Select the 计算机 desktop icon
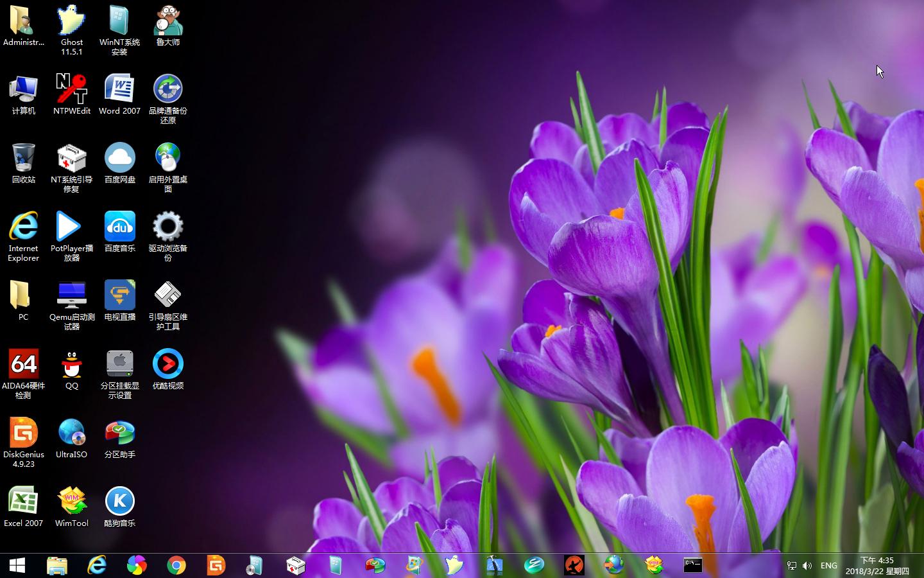924x578 pixels. [24, 95]
